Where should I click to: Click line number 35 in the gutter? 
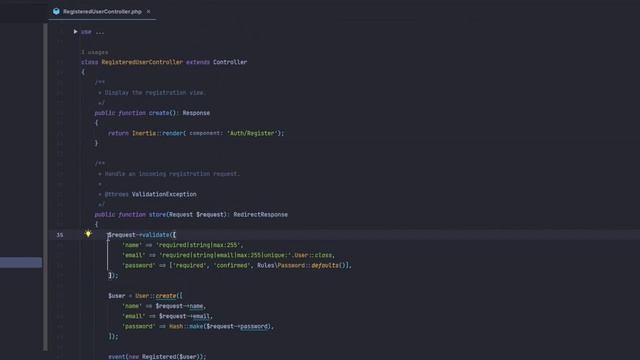click(60, 235)
